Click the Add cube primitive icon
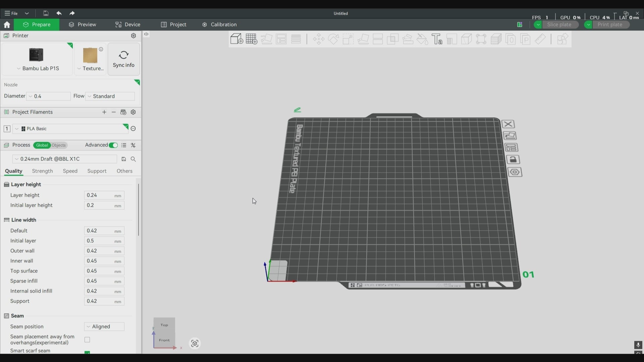This screenshot has height=362, width=644. click(x=236, y=39)
